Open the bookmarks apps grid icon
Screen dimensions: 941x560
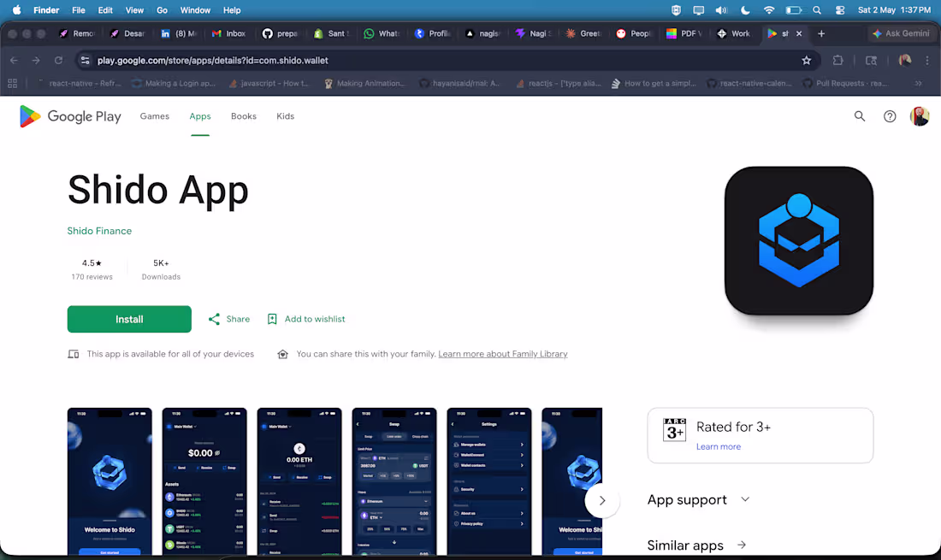[13, 83]
